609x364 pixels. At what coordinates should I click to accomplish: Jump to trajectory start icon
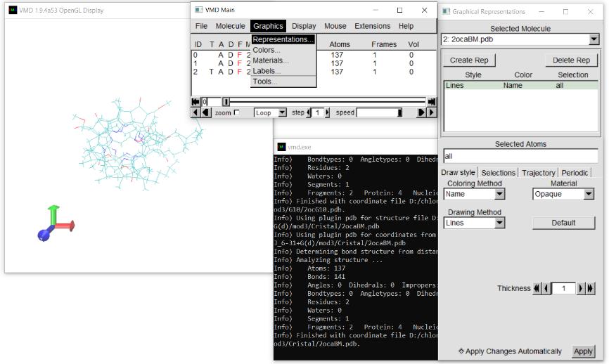click(195, 102)
